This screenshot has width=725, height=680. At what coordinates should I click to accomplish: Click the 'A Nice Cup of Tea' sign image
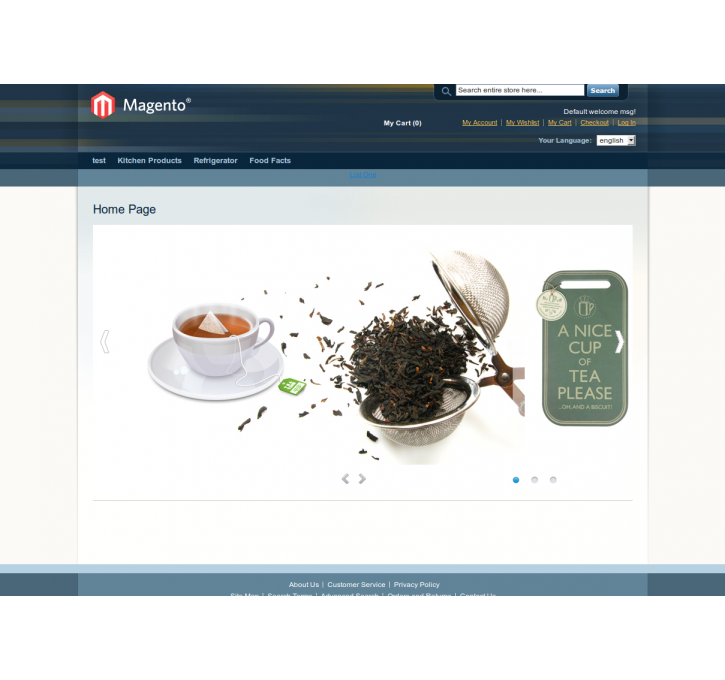pos(584,348)
